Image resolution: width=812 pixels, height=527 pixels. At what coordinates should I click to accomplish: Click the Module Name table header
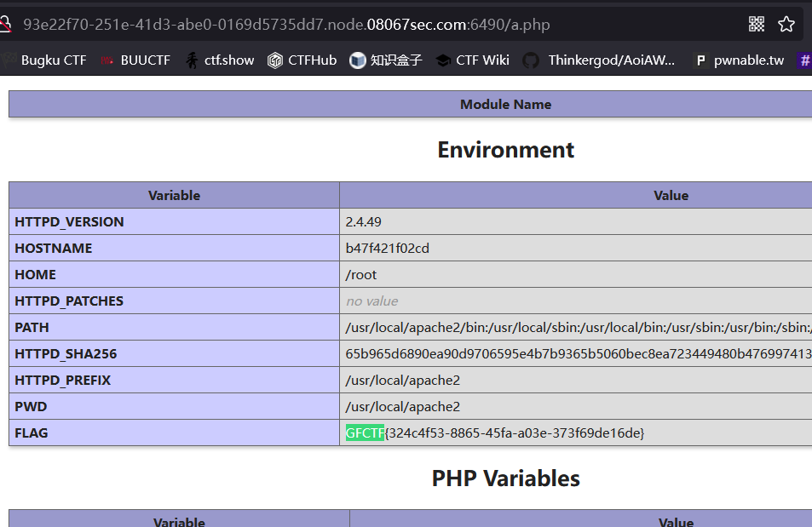tap(410, 104)
